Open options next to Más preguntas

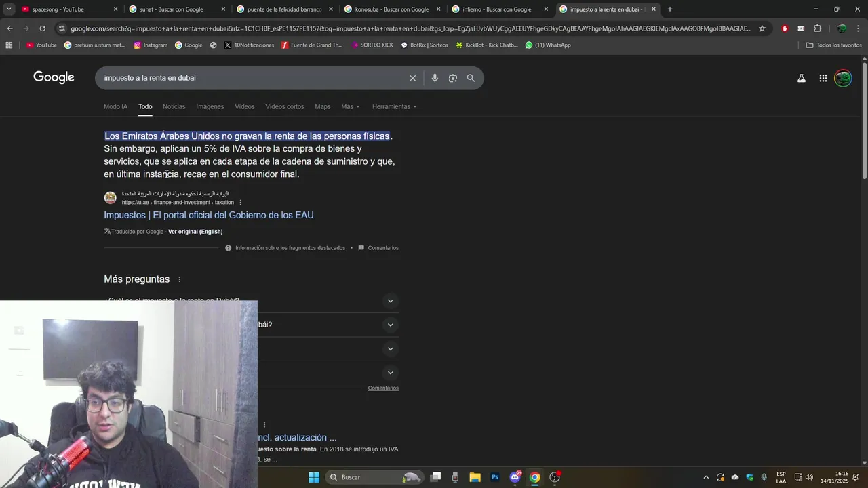180,279
